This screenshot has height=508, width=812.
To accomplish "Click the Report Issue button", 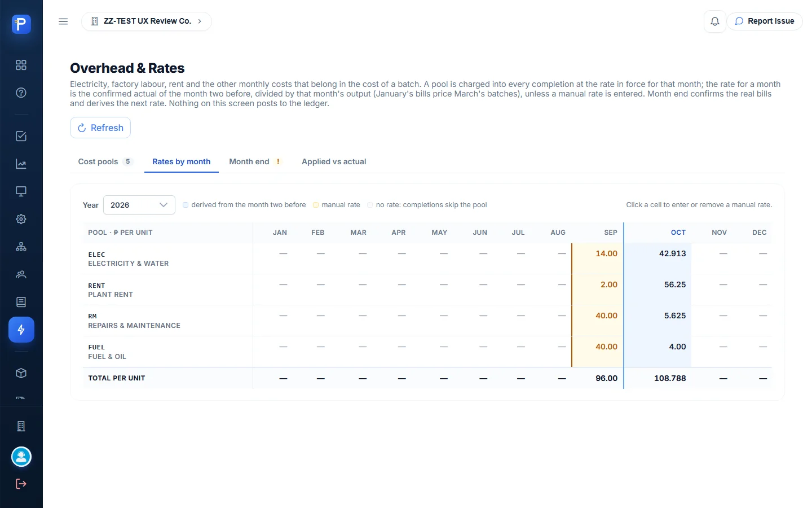I will click(765, 21).
